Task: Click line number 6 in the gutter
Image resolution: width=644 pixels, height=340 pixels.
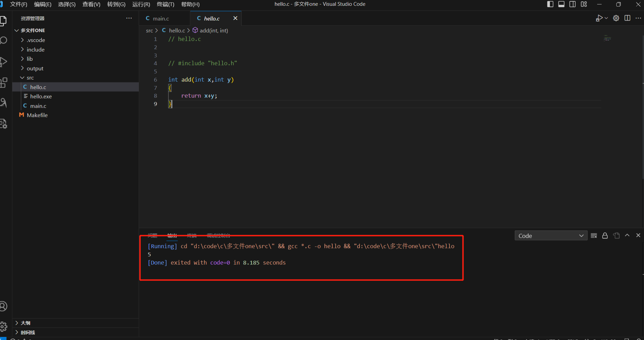Action: [156, 80]
